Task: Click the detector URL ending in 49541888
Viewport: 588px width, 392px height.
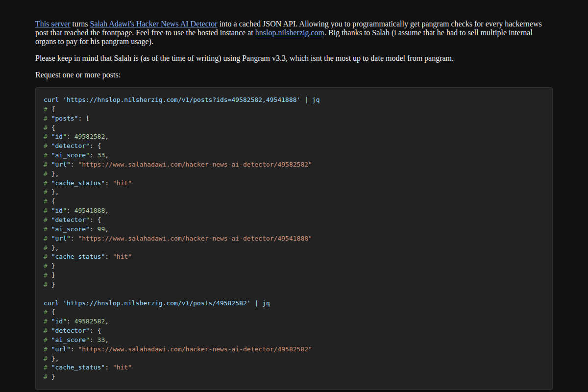Action: (195, 238)
